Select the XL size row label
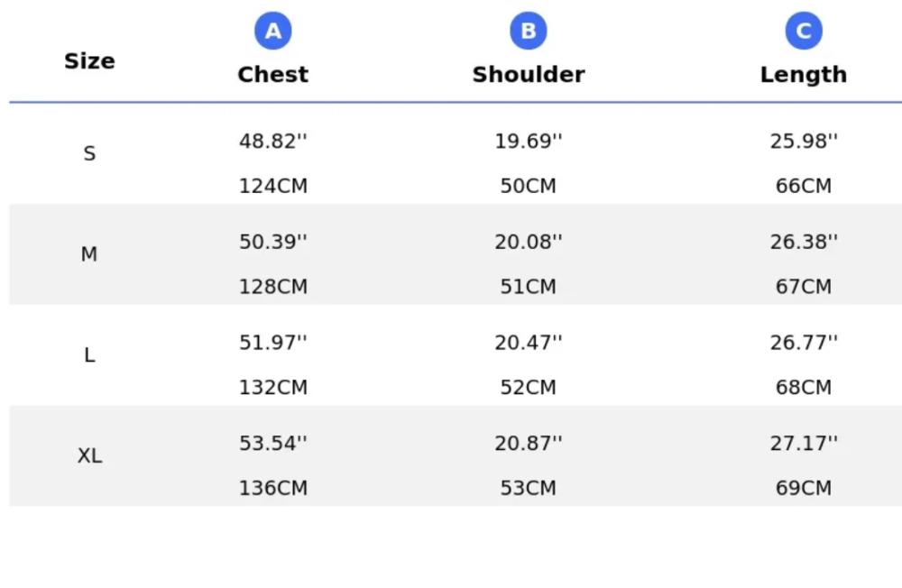 (x=89, y=455)
